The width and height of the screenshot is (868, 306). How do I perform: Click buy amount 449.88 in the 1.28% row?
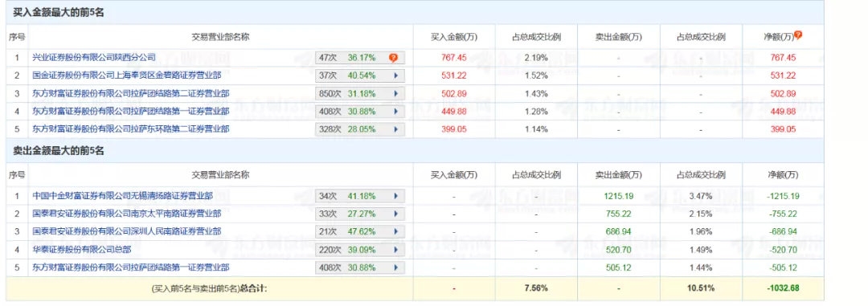(454, 111)
